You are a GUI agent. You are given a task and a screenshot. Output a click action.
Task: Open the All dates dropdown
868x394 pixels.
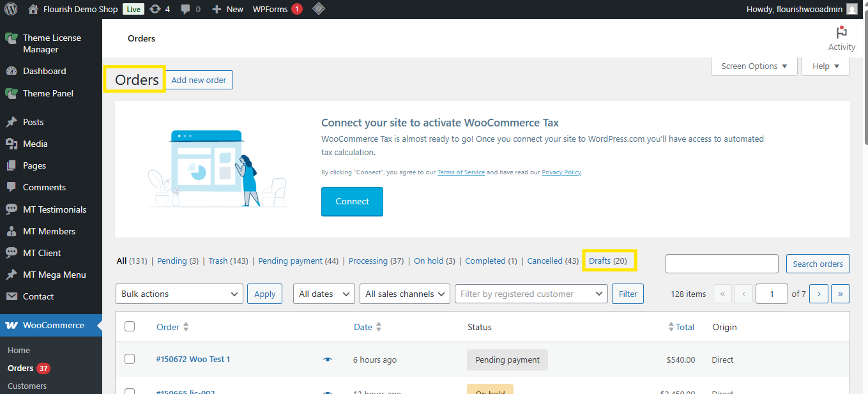point(324,294)
